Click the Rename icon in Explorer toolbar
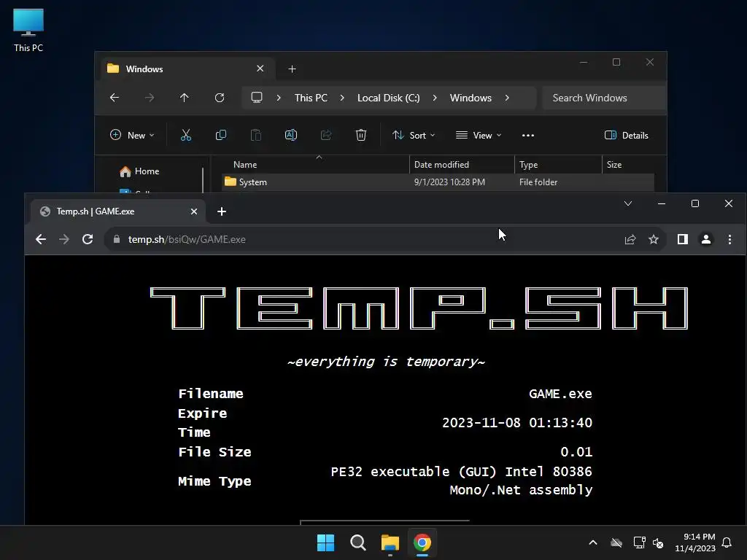 click(x=291, y=135)
